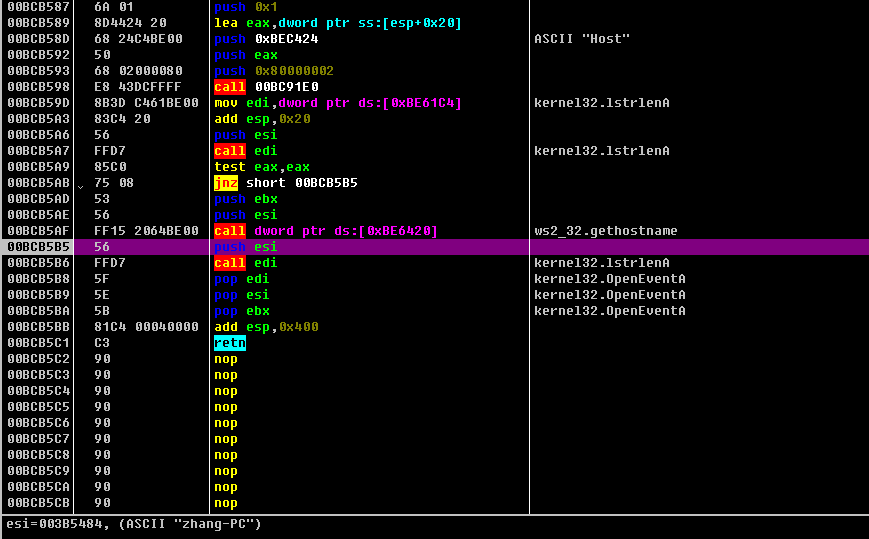Select hex bytes "8B3D C461BE00"
This screenshot has width=869, height=539.
146,103
